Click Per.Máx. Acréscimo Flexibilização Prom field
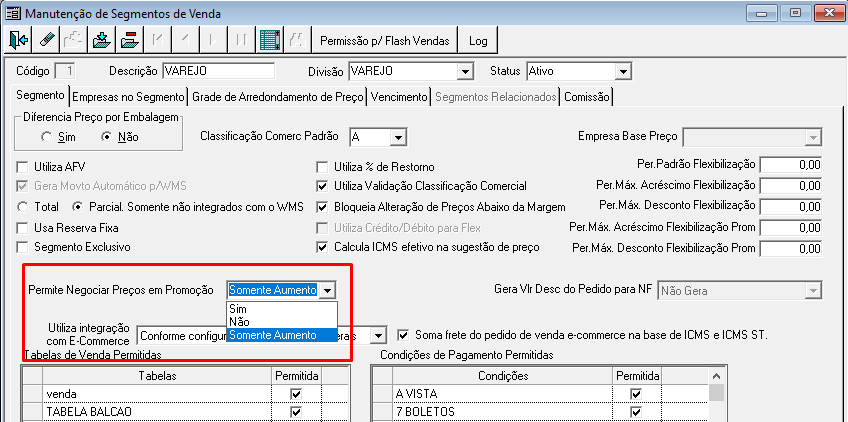This screenshot has width=848, height=422. tap(791, 228)
